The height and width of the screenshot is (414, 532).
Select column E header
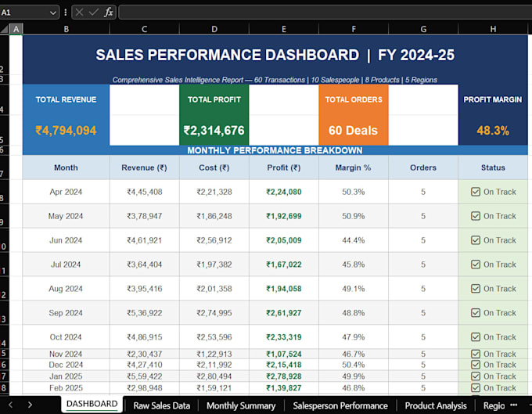284,29
